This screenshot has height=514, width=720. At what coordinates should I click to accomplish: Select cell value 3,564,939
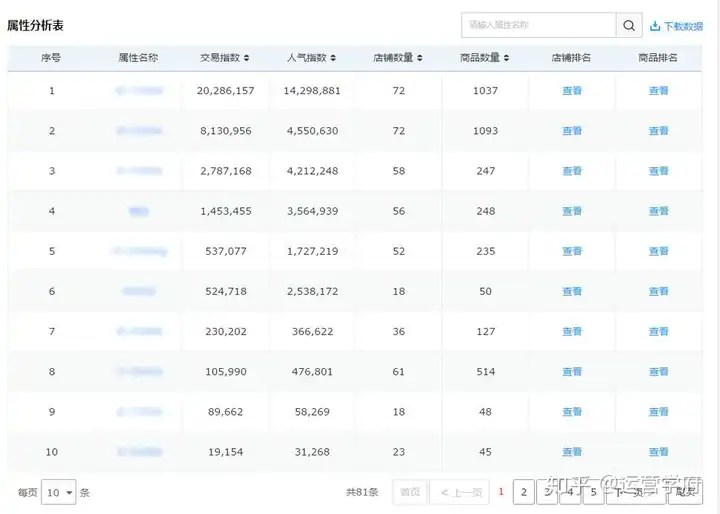(x=313, y=211)
